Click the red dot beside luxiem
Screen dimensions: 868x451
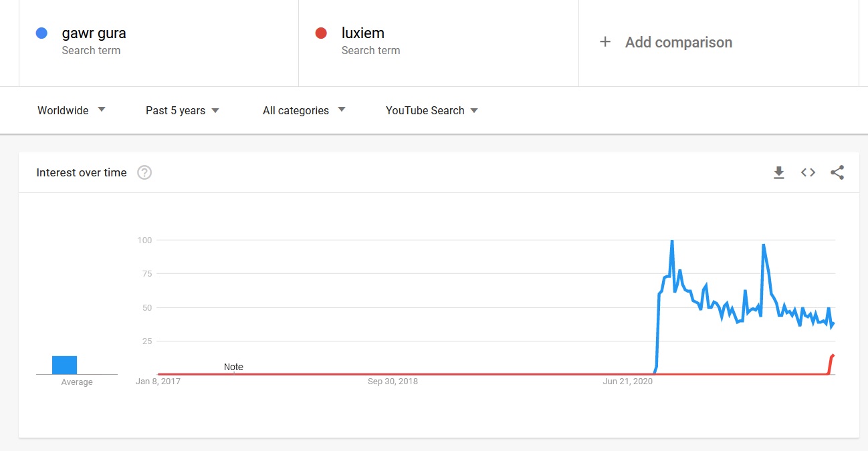point(321,33)
